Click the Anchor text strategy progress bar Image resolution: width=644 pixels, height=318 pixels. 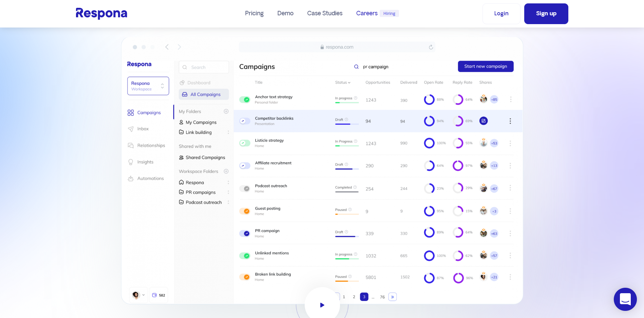click(x=347, y=103)
